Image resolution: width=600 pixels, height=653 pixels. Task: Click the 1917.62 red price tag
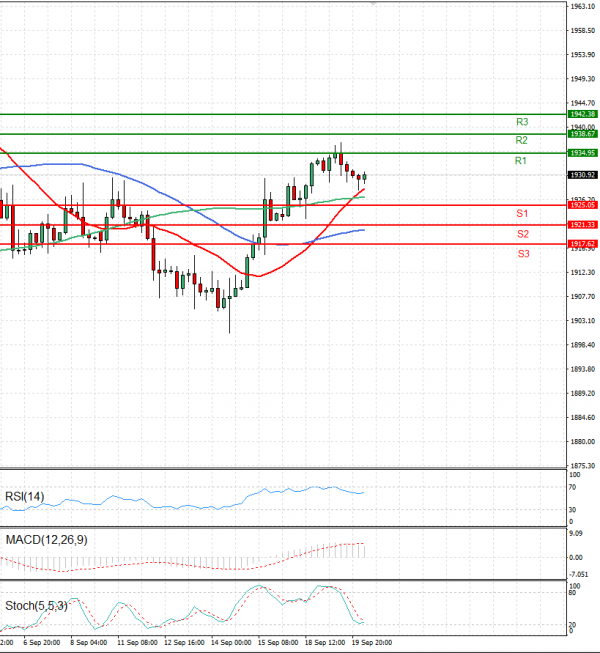(x=582, y=243)
